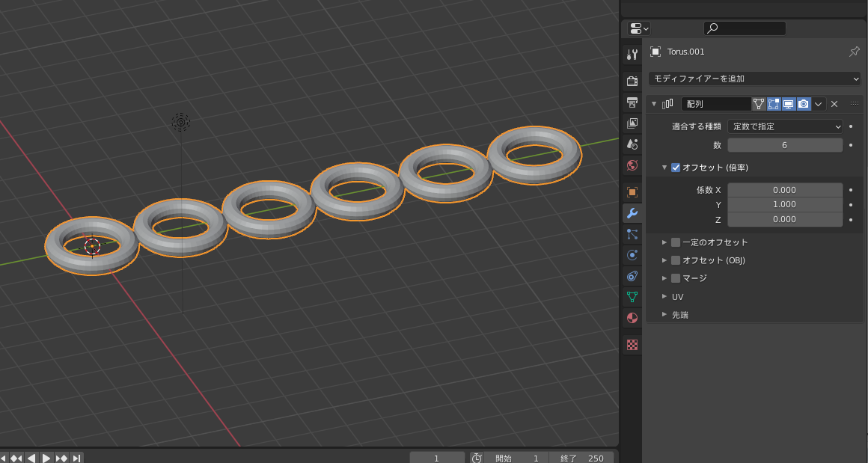Open the properties editor type dropdown

coord(639,28)
